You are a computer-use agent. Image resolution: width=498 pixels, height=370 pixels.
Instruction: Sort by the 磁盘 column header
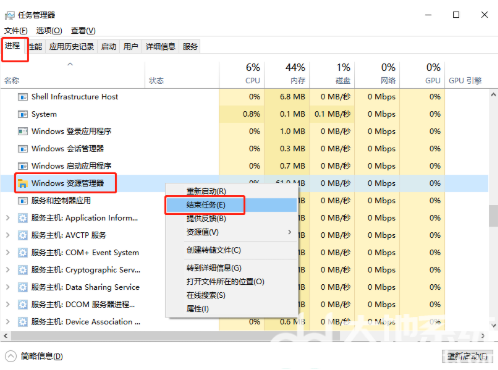pyautogui.click(x=332, y=74)
